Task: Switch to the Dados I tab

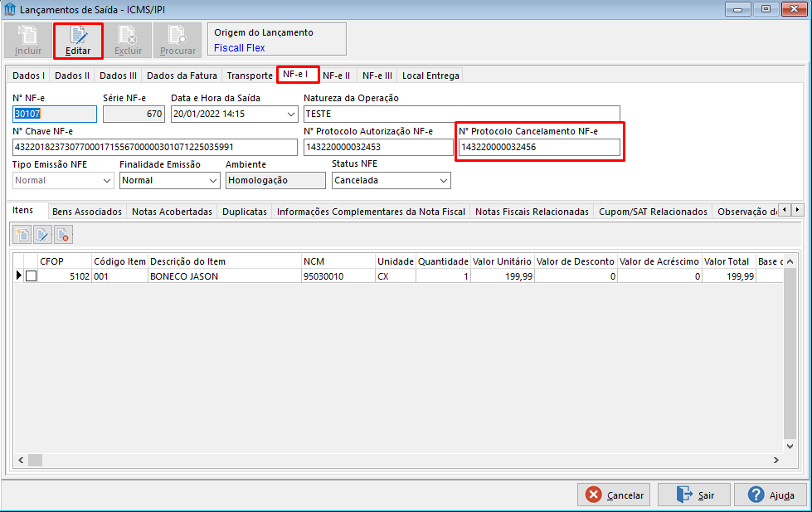Action: tap(28, 76)
